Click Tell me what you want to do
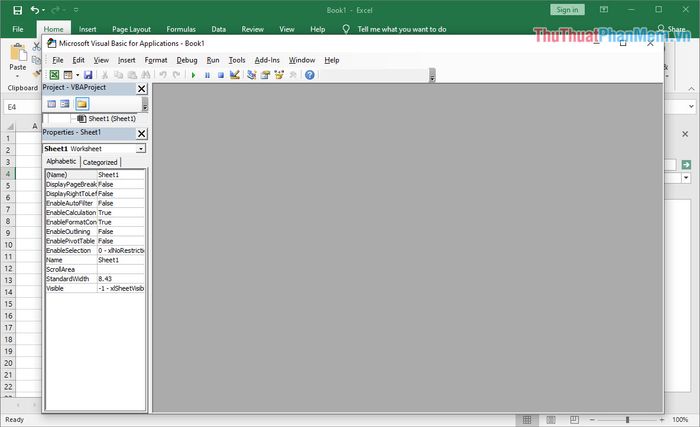The image size is (700, 427). [401, 29]
